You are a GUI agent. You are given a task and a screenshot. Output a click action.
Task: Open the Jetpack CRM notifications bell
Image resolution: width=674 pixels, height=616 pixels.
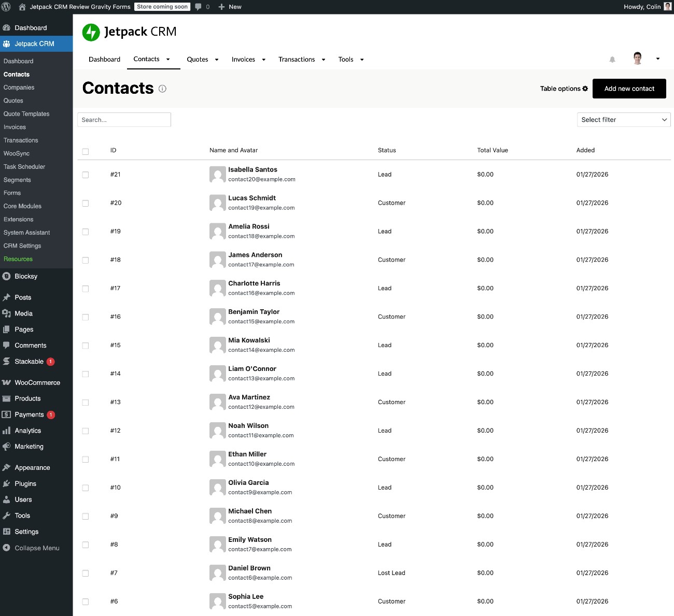612,59
